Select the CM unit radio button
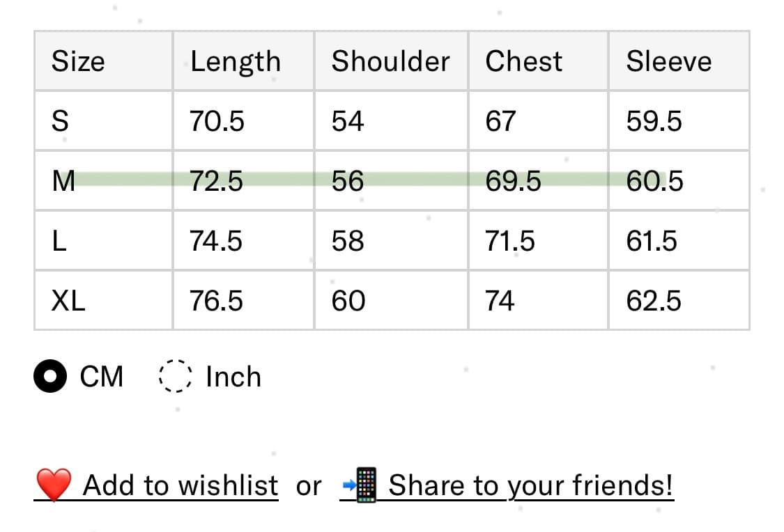 [x=50, y=377]
